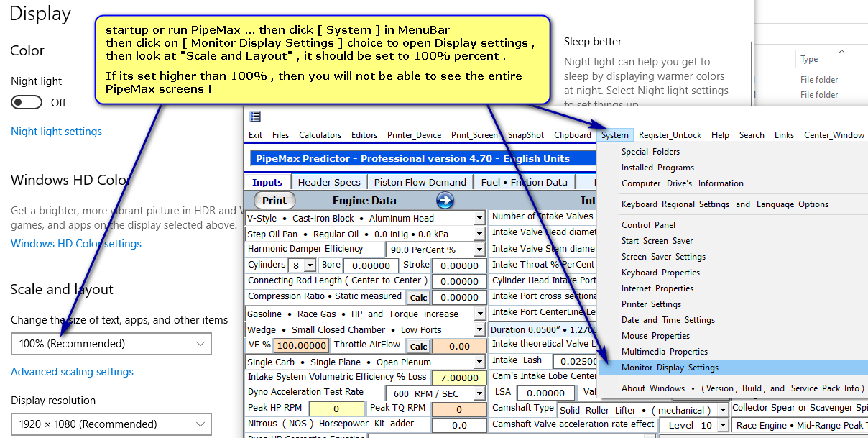
Task: Toggle the Night light switch
Action: click(27, 102)
